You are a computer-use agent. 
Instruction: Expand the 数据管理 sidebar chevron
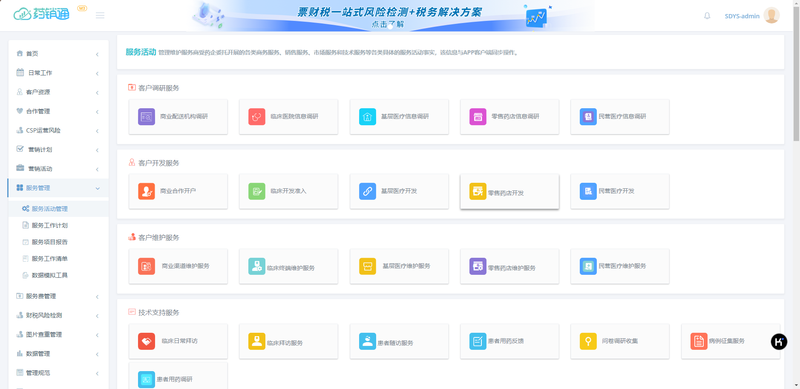click(97, 354)
